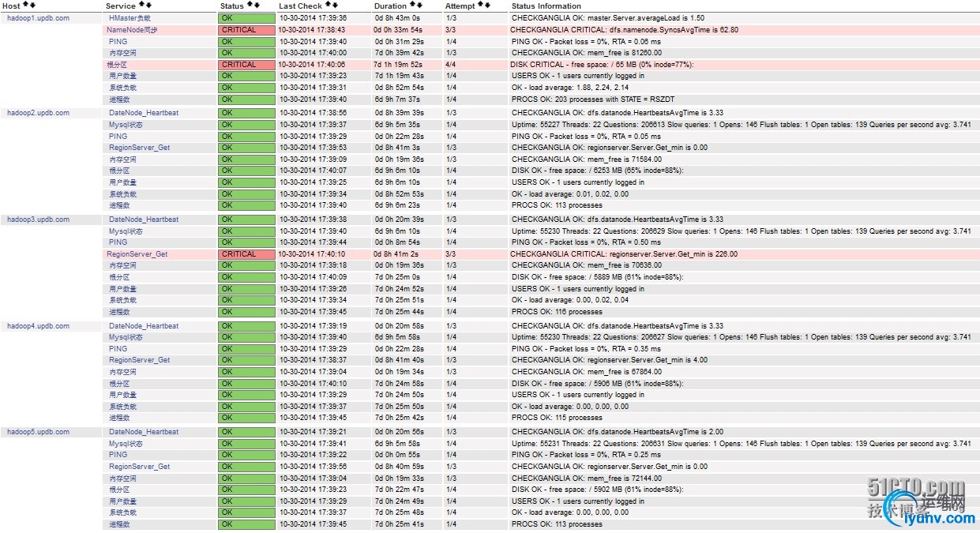Viewport: 980px width, 533px height.
Task: Sort Attempt column ascending with the up arrow
Action: 480,5
